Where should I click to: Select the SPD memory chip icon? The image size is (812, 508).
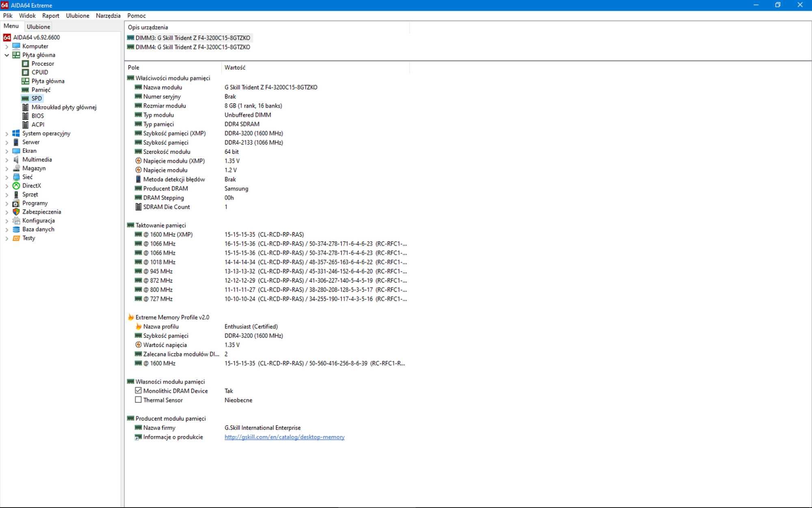25,98
